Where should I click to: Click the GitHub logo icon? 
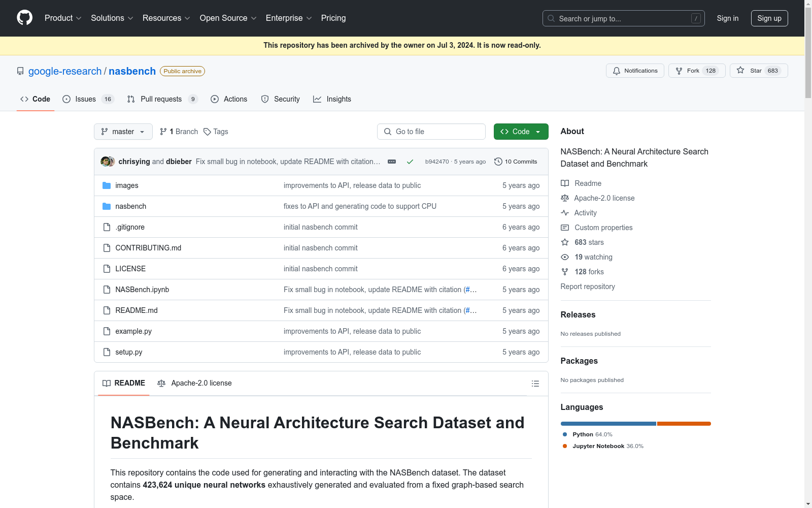[24, 18]
